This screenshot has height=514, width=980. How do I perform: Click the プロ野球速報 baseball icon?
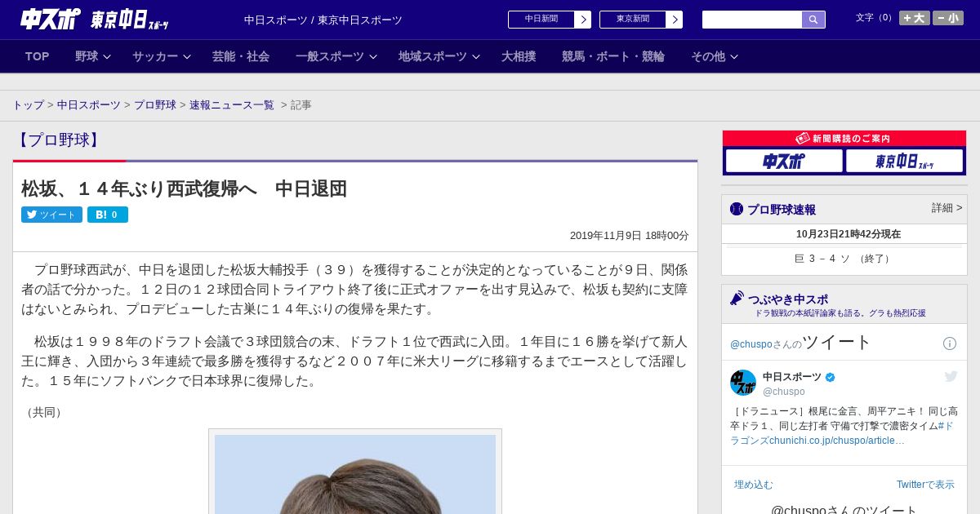point(737,209)
